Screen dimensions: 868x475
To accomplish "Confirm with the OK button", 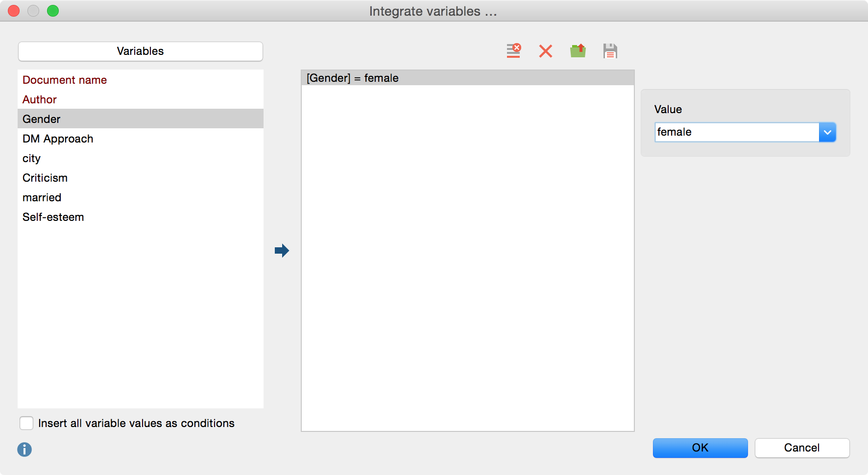I will (x=700, y=448).
